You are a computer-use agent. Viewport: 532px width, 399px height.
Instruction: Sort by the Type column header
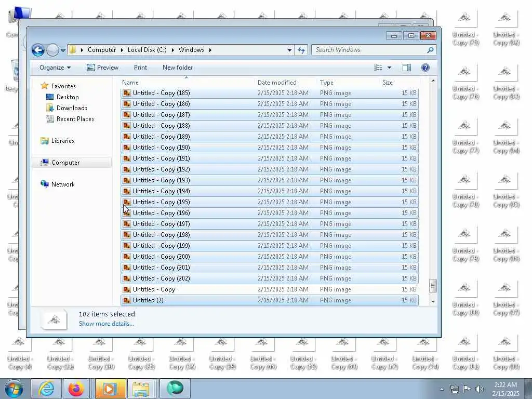pyautogui.click(x=349, y=83)
